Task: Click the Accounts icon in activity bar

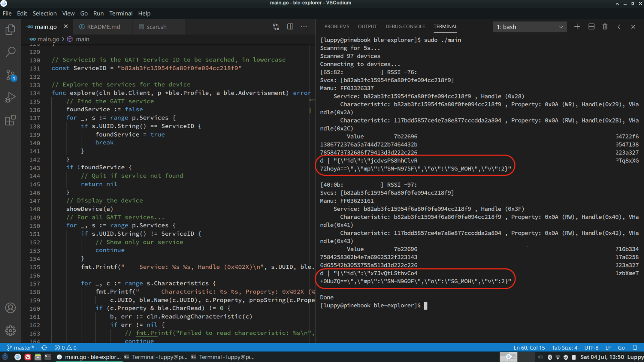Action: point(10,308)
